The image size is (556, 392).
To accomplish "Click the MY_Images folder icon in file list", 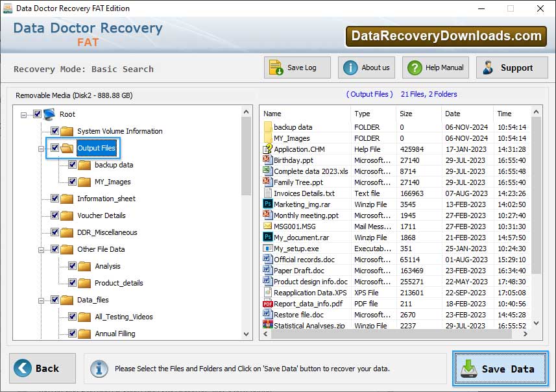I will [x=268, y=138].
